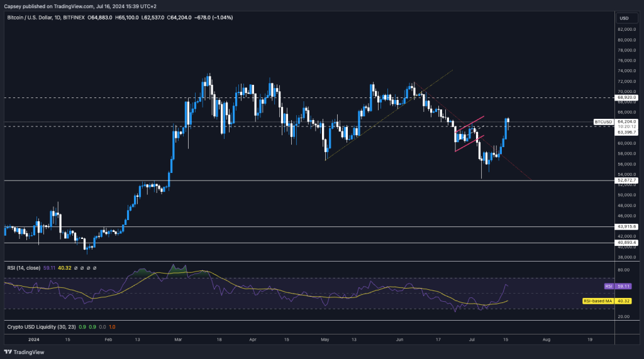Click the orange 1.0 liquidity value

pyautogui.click(x=112, y=327)
